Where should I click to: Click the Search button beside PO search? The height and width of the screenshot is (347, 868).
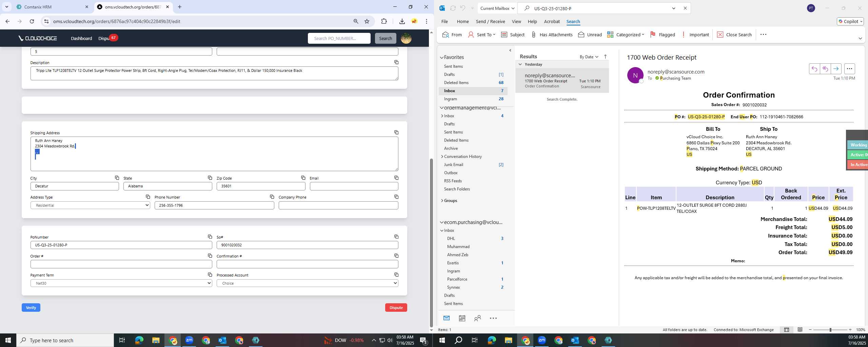pyautogui.click(x=386, y=38)
